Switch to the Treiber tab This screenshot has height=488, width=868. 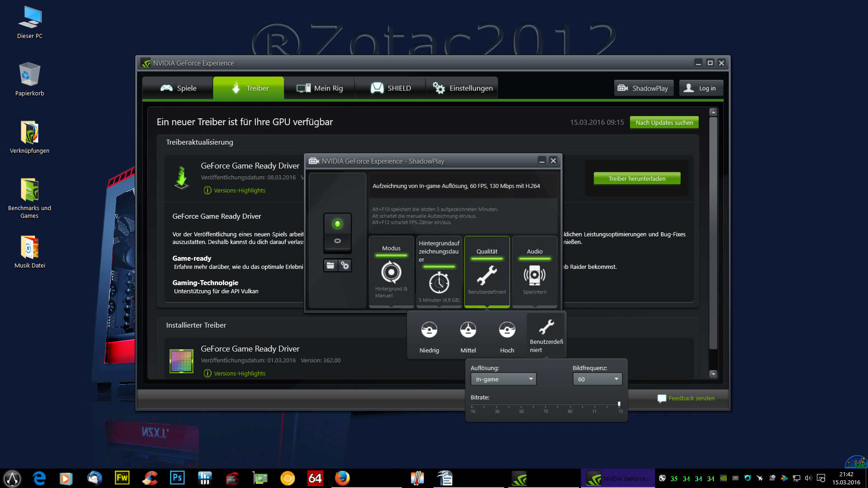pos(249,88)
